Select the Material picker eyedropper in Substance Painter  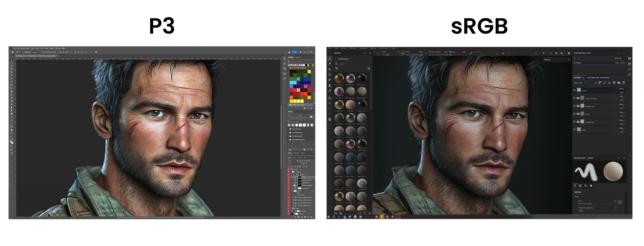330,91
